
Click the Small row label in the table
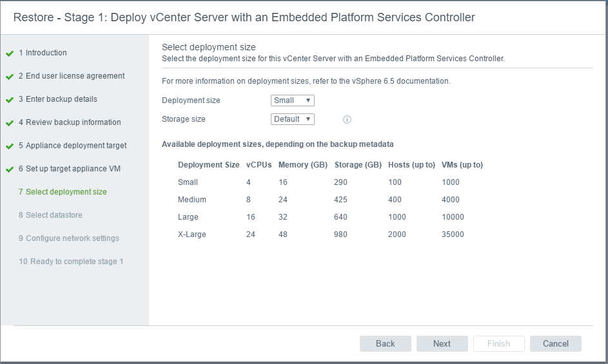(x=188, y=182)
